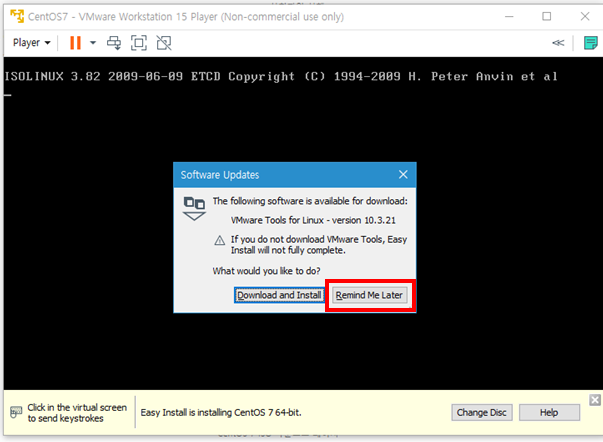Pause the virtual machine
This screenshot has width=603, height=442.
(75, 43)
